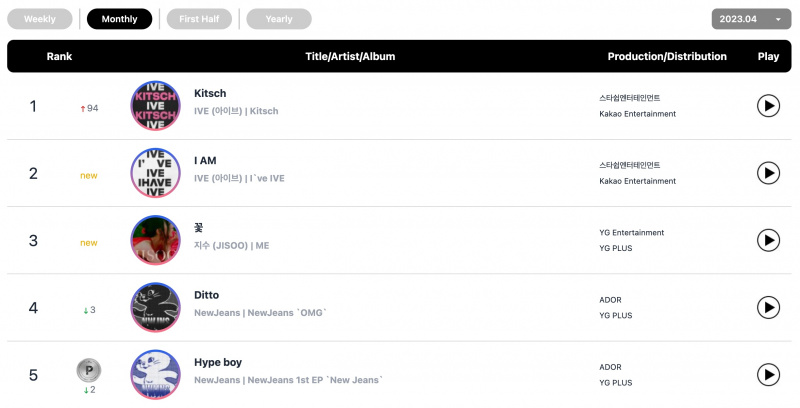
Task: Open the JISOO ME album cover
Action: pos(156,240)
